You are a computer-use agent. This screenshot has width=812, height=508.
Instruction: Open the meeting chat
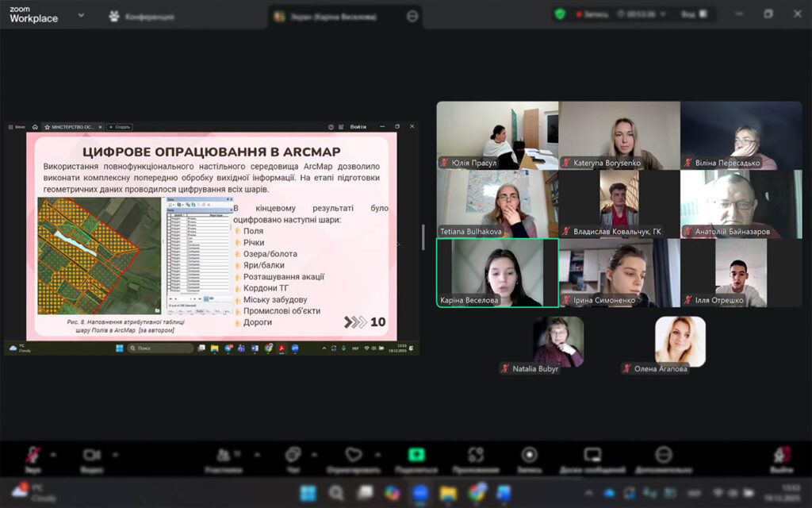click(293, 456)
